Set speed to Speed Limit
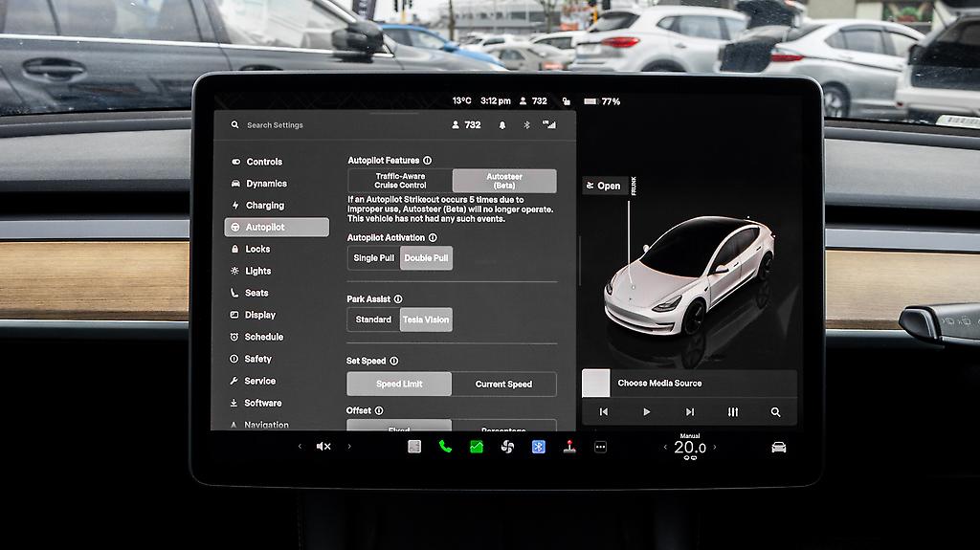 pyautogui.click(x=399, y=384)
